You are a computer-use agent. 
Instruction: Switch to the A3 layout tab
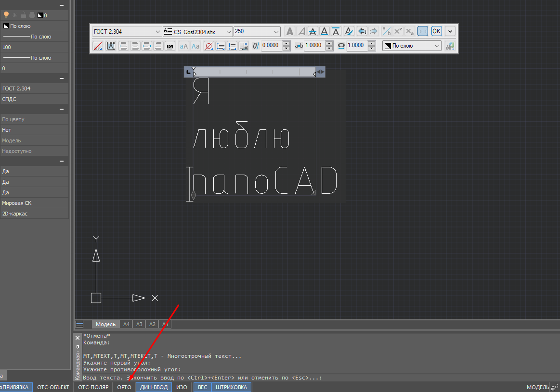pyautogui.click(x=139, y=324)
